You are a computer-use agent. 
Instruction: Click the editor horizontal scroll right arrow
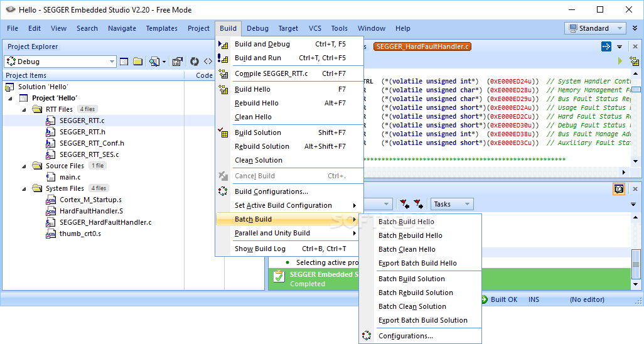624,172
